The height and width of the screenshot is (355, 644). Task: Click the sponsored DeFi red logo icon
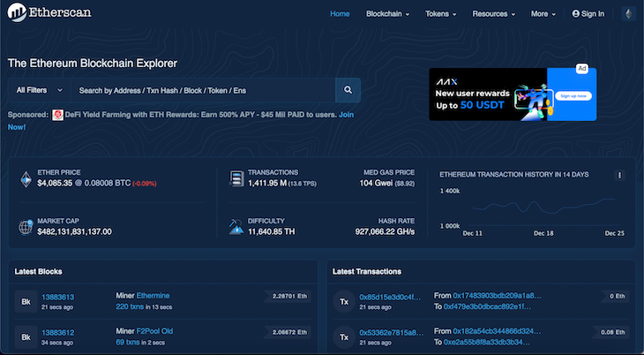[57, 115]
